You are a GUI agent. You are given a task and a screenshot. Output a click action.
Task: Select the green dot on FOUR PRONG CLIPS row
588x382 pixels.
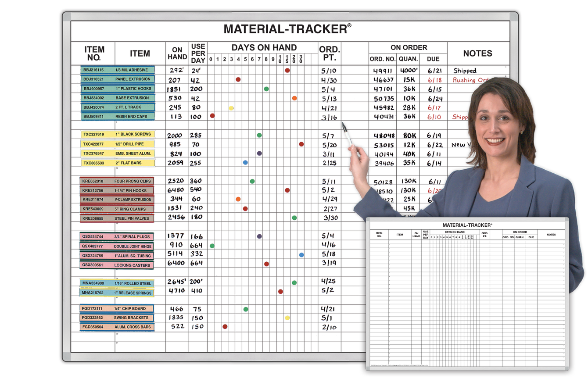pyautogui.click(x=252, y=180)
